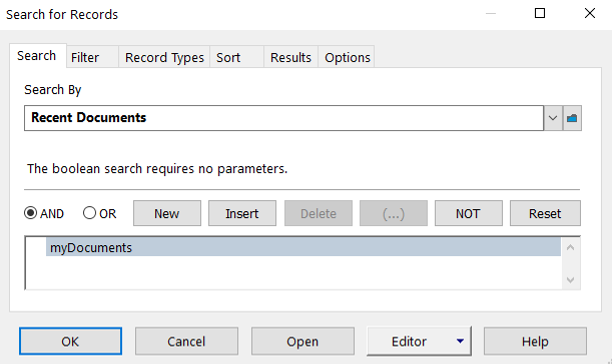The width and height of the screenshot is (612, 364).
Task: Click the blue folder icon beside Search By
Action: coord(572,118)
